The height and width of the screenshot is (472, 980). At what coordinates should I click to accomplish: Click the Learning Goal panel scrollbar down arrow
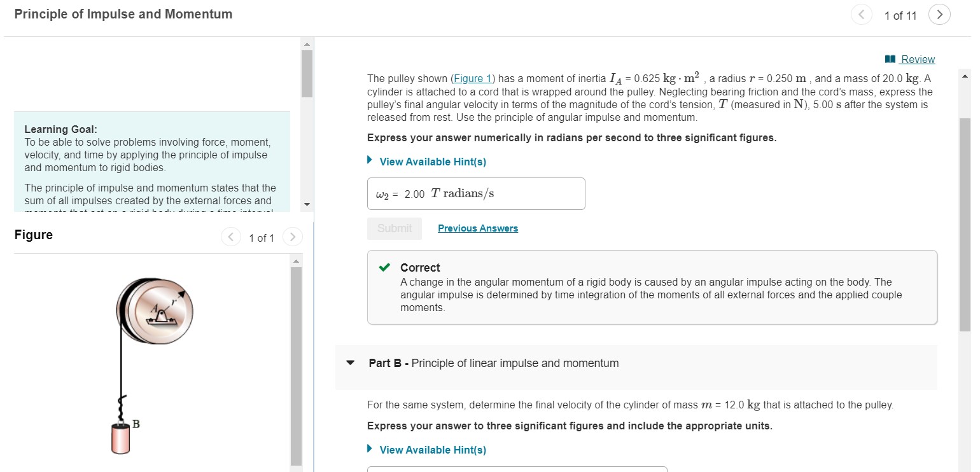coord(307,204)
